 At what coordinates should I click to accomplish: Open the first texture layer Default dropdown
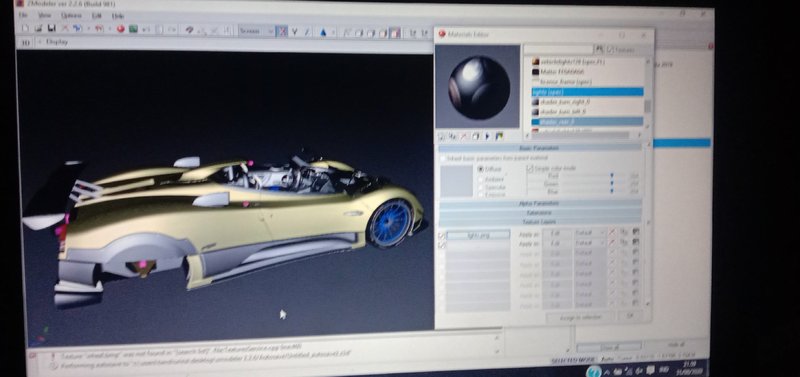(589, 233)
